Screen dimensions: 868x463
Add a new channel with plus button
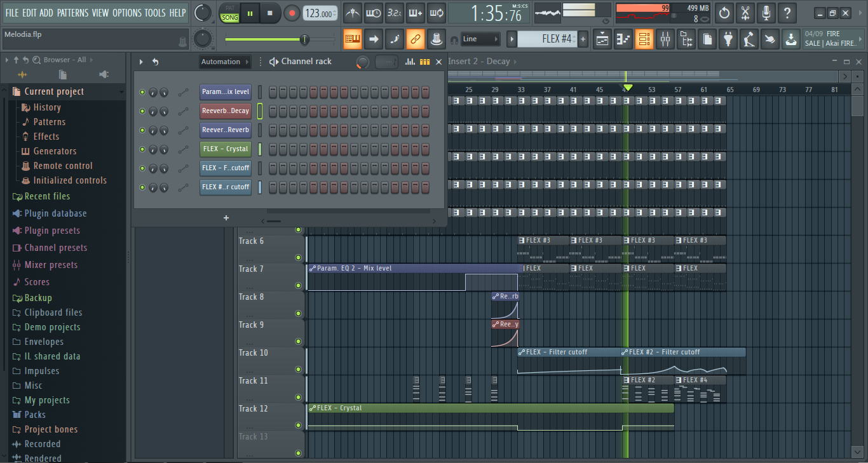pos(226,218)
